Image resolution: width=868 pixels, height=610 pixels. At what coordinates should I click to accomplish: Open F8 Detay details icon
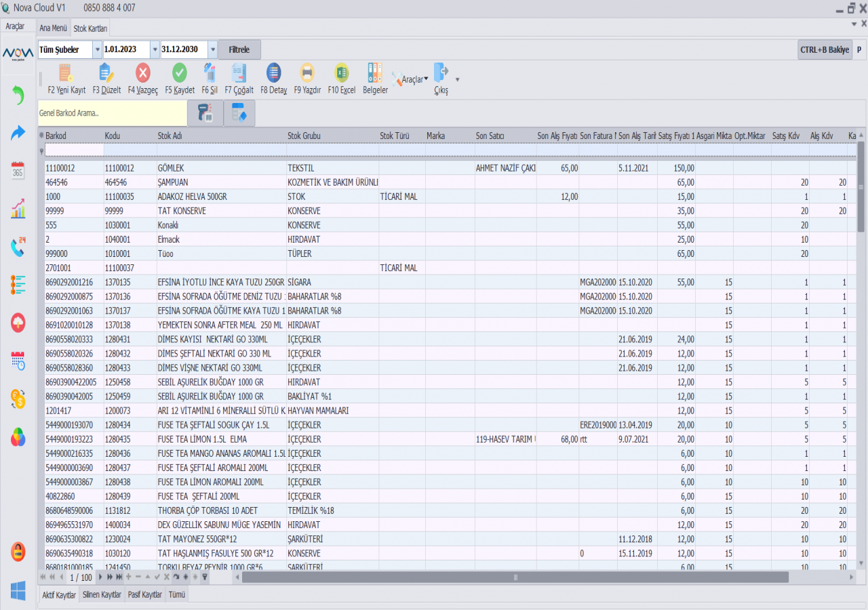(x=274, y=73)
